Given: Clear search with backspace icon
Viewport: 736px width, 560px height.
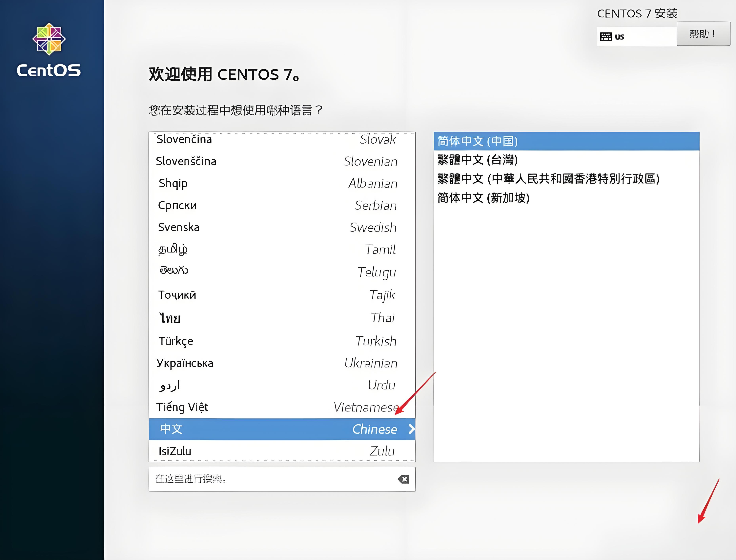Looking at the screenshot, I should point(403,479).
